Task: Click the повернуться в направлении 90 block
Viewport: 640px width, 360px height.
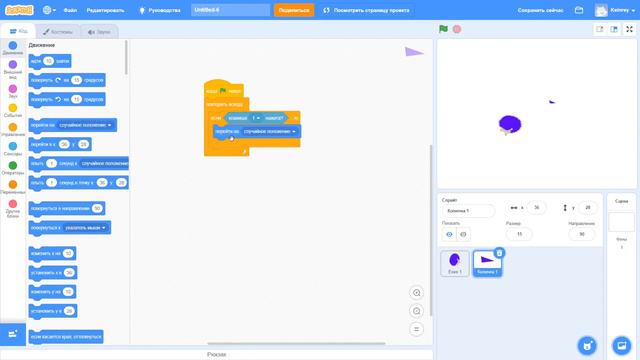Action: 67,209
